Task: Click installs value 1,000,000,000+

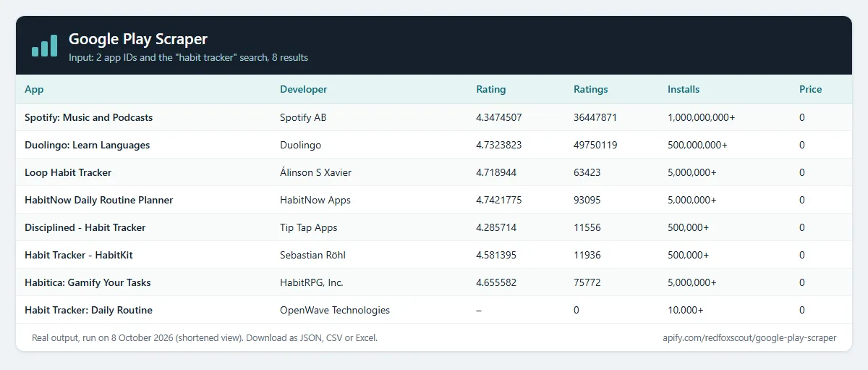Action: (702, 117)
